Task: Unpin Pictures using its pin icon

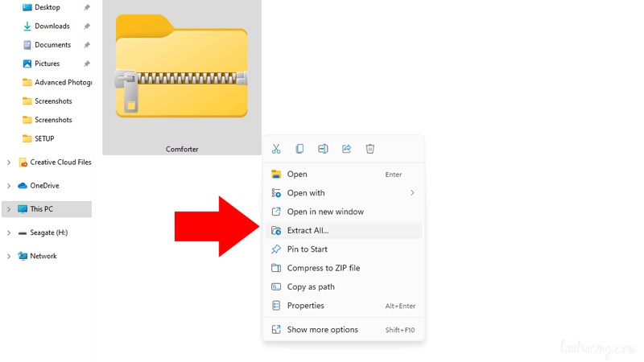Action: pyautogui.click(x=87, y=64)
